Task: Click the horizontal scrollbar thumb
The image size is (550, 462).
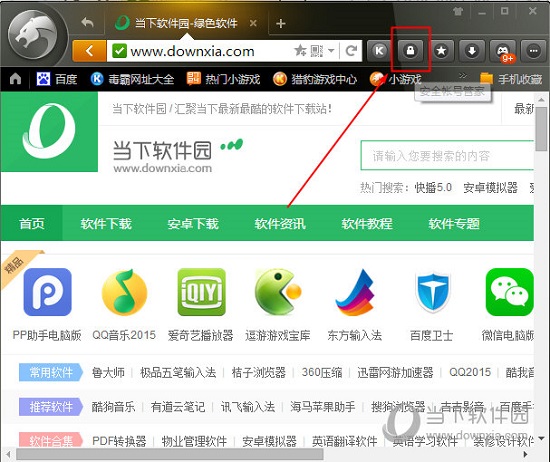Action: point(170,454)
